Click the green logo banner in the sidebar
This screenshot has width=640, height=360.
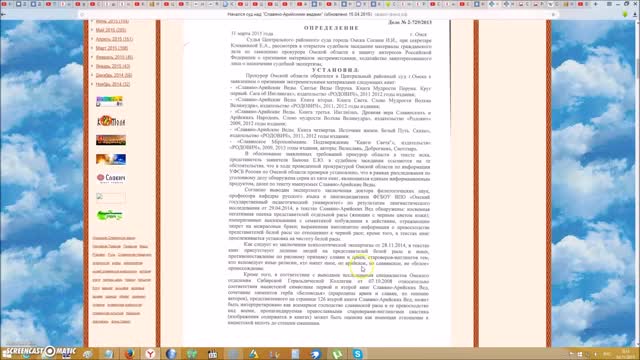coord(110,215)
